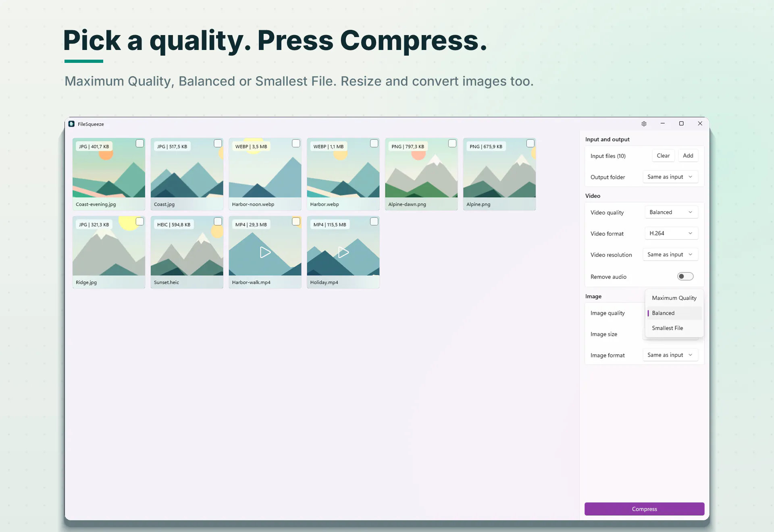The height and width of the screenshot is (532, 774).
Task: Tick the Ridge.jpg checkbox
Action: point(139,221)
